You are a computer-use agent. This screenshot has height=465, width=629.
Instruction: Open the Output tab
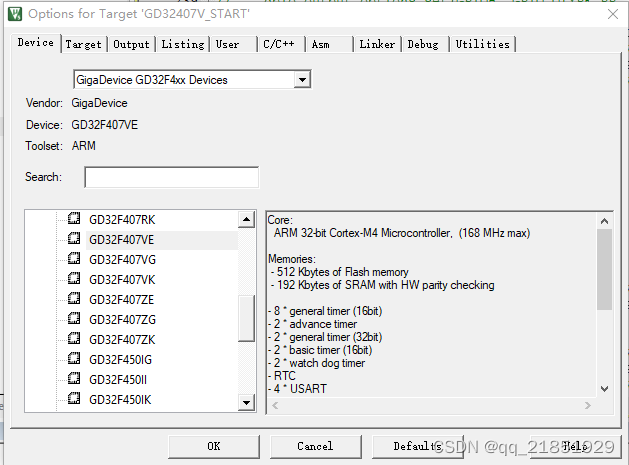coord(131,44)
